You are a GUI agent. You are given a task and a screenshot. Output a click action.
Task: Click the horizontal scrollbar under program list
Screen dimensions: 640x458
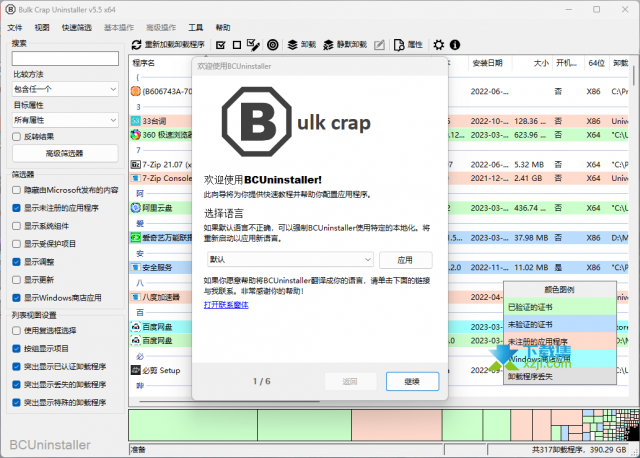click(230, 402)
